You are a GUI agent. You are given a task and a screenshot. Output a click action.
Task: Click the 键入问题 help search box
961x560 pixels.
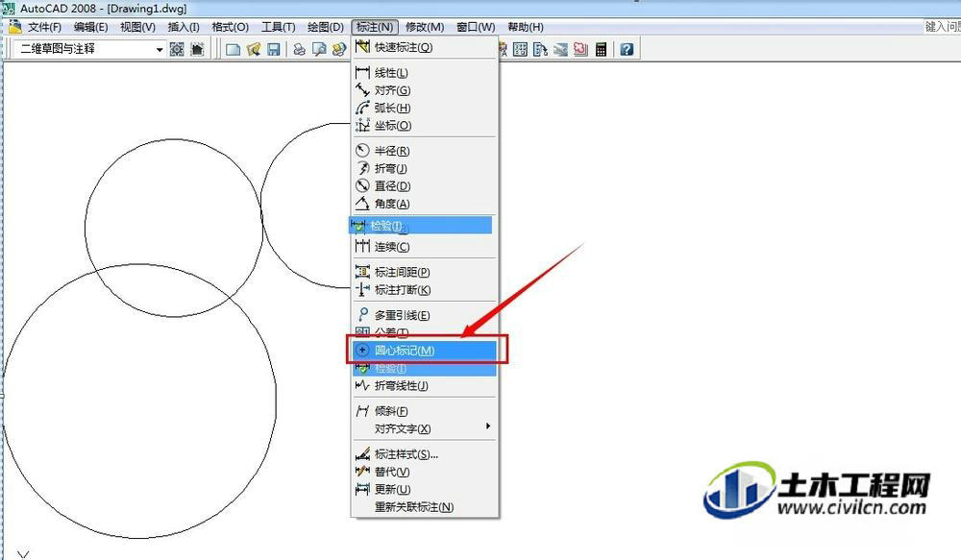tap(942, 26)
